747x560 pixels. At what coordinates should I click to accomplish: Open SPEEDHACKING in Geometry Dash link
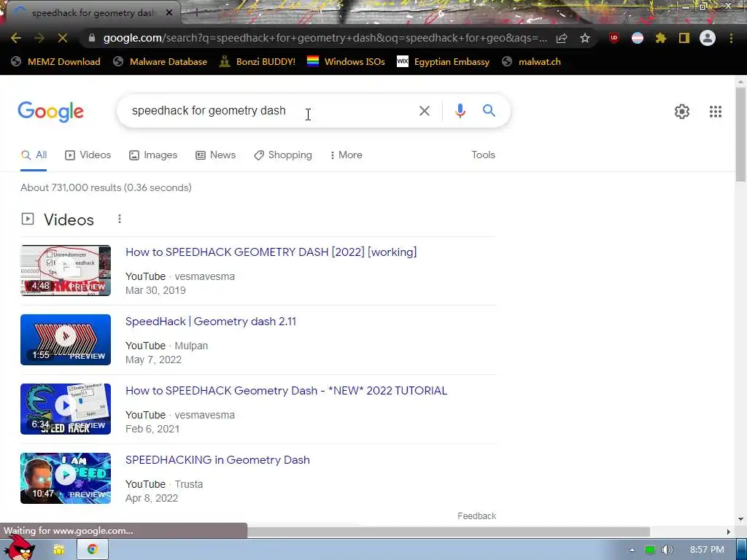(x=217, y=460)
